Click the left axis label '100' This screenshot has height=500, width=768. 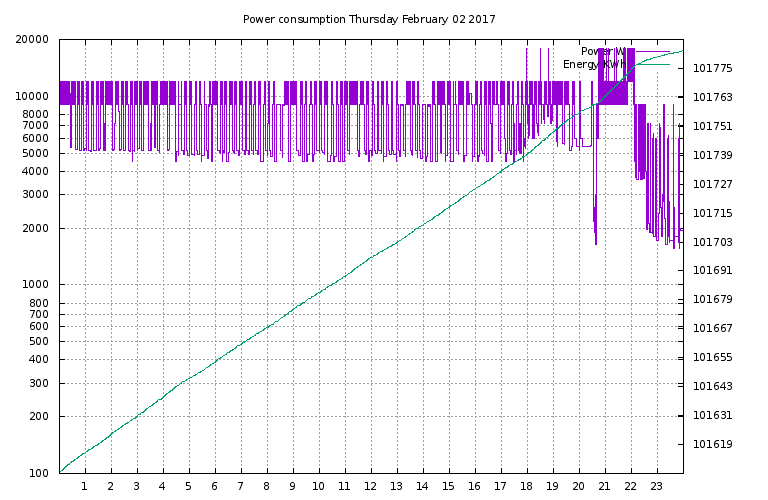[x=39, y=473]
